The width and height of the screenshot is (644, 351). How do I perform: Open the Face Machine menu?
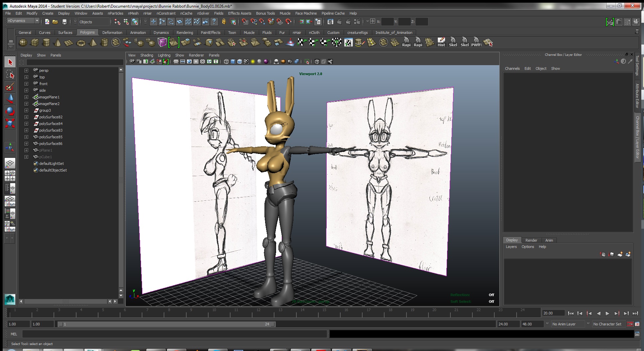click(306, 13)
